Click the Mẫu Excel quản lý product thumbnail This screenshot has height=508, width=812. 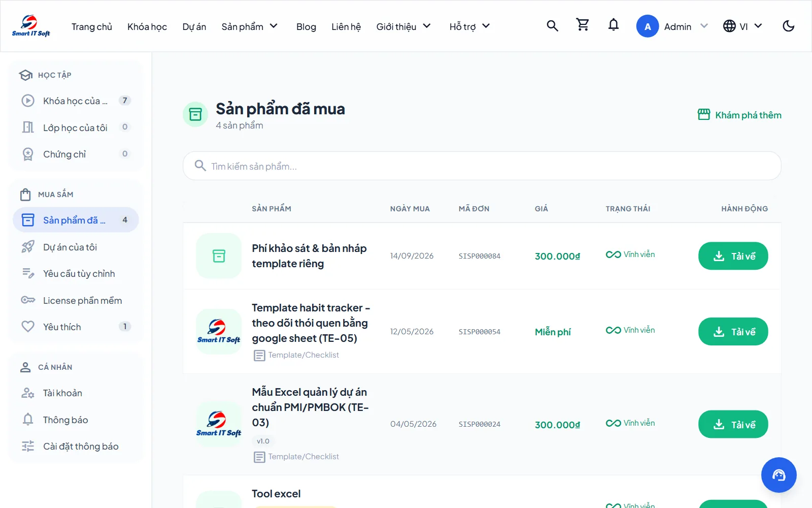point(219,424)
